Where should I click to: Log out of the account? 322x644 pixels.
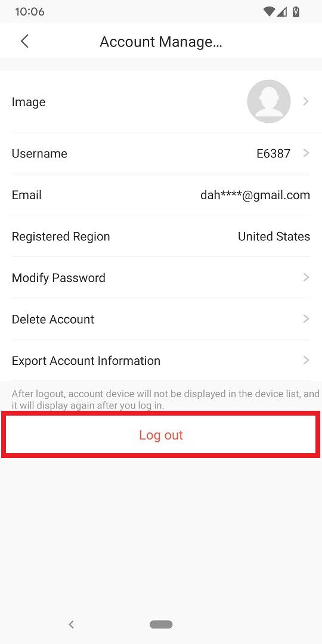click(161, 435)
